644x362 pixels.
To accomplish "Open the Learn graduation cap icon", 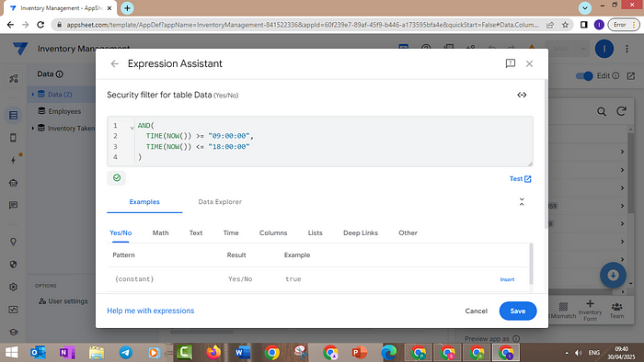I will (x=13, y=332).
